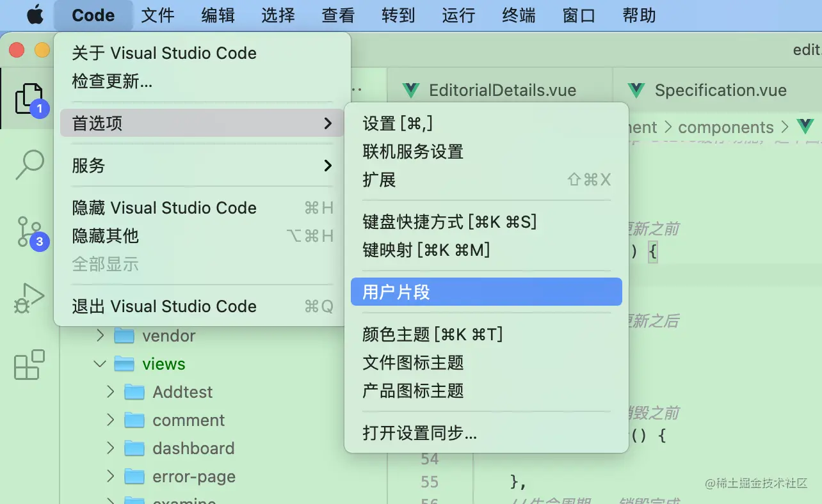Open the Apple menu
822x504 pixels.
click(35, 15)
